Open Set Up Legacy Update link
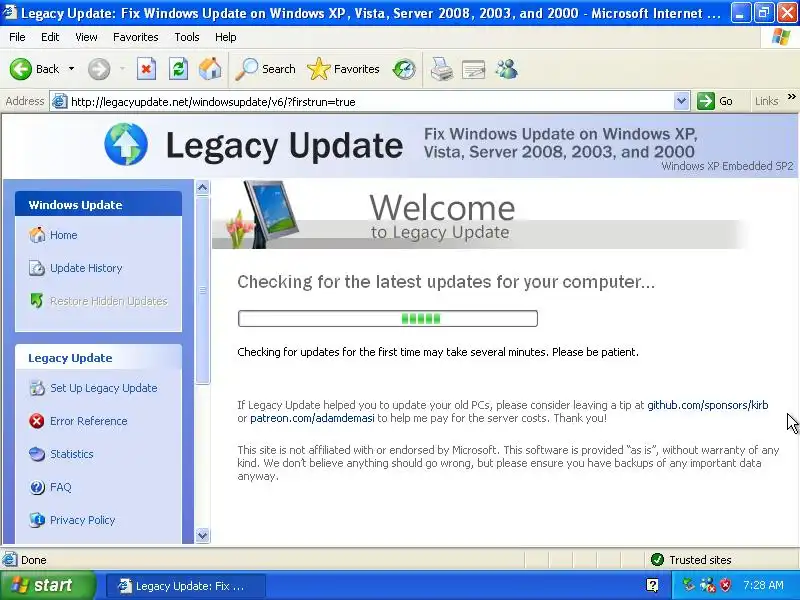The height and width of the screenshot is (600, 800). 104,388
